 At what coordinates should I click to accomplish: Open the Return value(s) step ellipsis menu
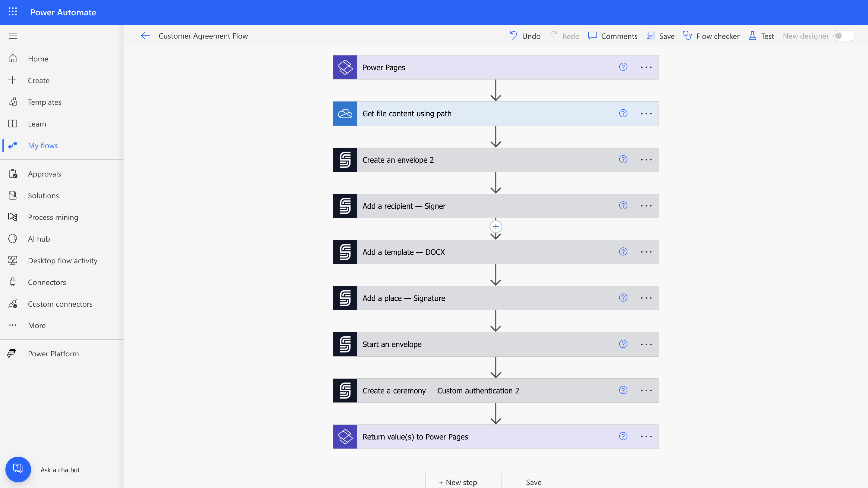click(x=646, y=436)
